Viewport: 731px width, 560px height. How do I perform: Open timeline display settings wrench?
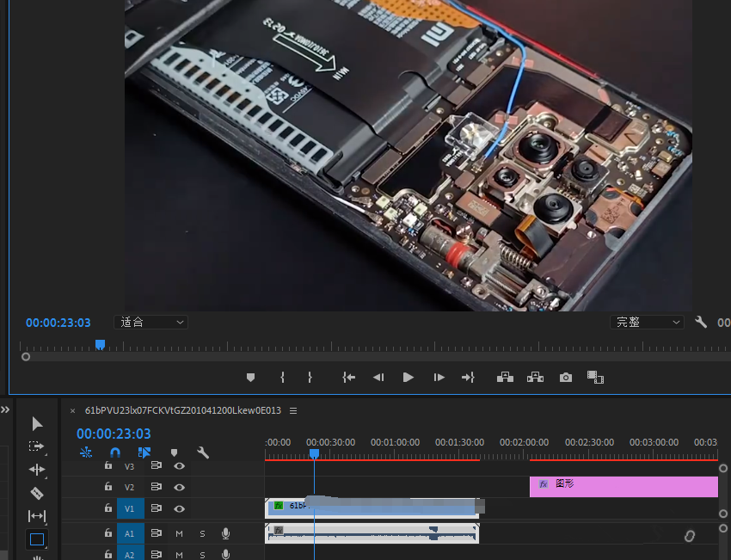coord(203,452)
